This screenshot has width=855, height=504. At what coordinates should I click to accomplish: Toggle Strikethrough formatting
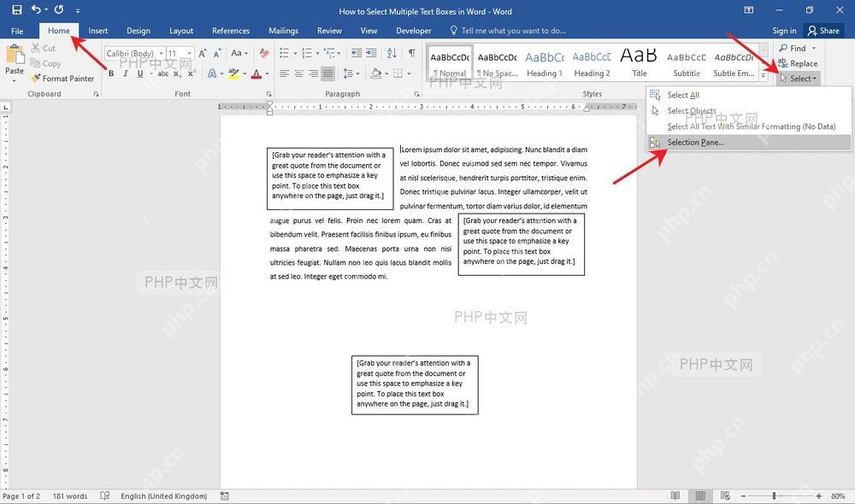coord(162,73)
